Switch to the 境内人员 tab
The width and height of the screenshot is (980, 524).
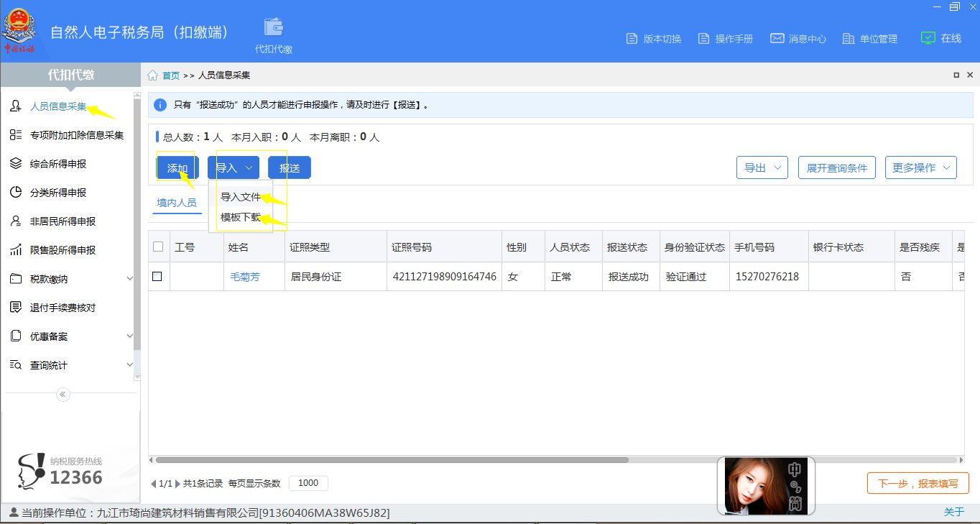click(x=177, y=203)
